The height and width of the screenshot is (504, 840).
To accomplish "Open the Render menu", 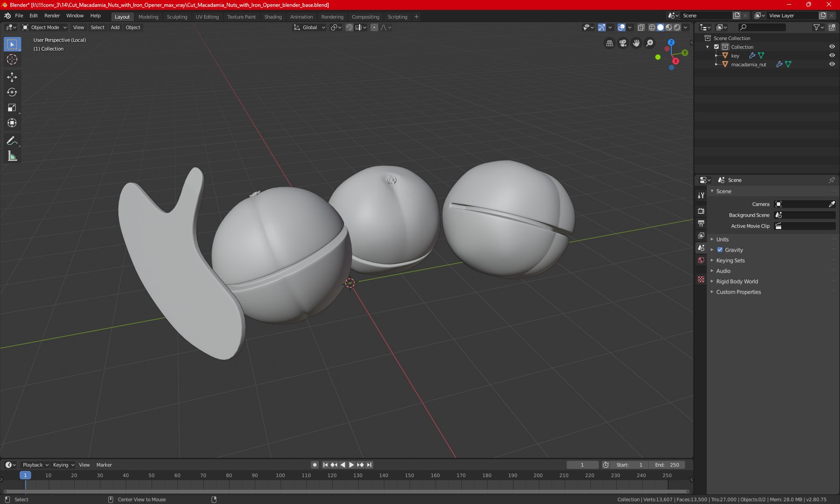I will 52,15.
